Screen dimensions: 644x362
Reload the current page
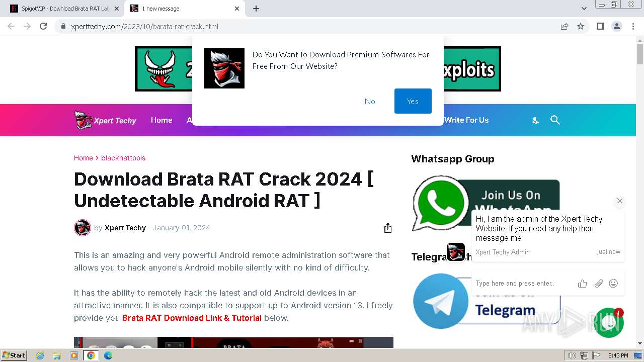coord(43,26)
